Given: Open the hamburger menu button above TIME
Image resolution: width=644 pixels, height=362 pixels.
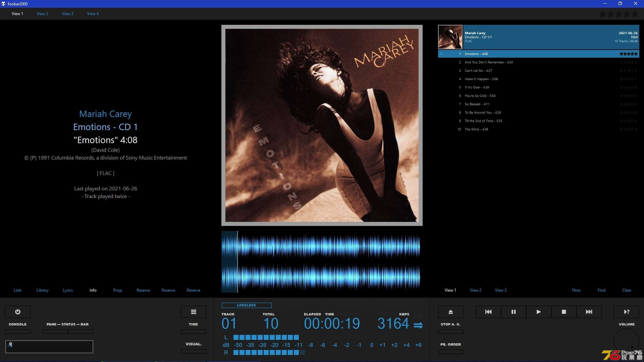Looking at the screenshot, I should tap(194, 312).
